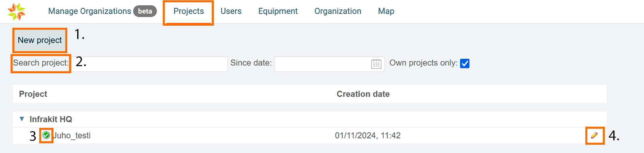Open the Organization tab

point(338,11)
